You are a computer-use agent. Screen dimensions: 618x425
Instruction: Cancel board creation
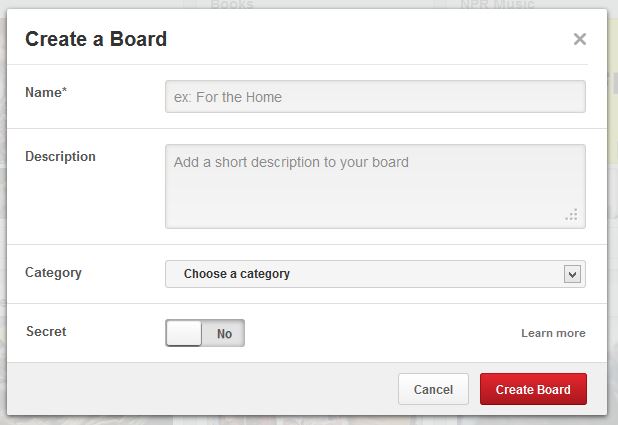coord(433,389)
